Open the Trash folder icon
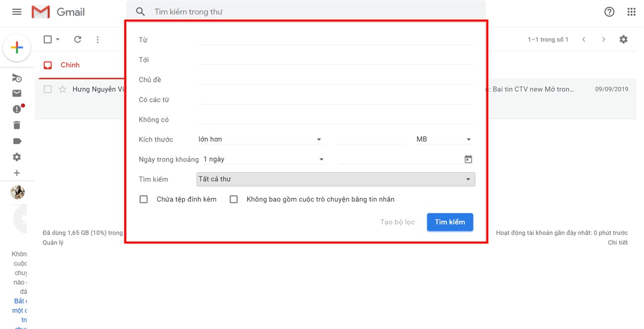The width and height of the screenshot is (644, 329). (x=17, y=125)
